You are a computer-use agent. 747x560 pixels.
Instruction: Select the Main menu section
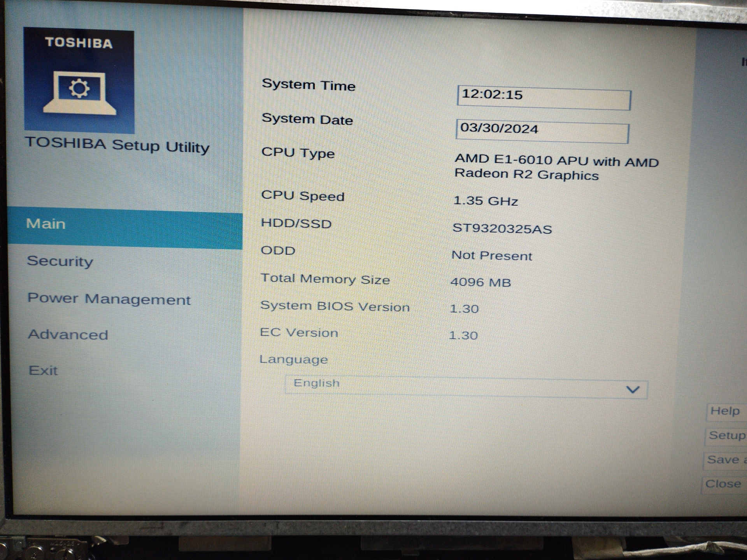[125, 229]
